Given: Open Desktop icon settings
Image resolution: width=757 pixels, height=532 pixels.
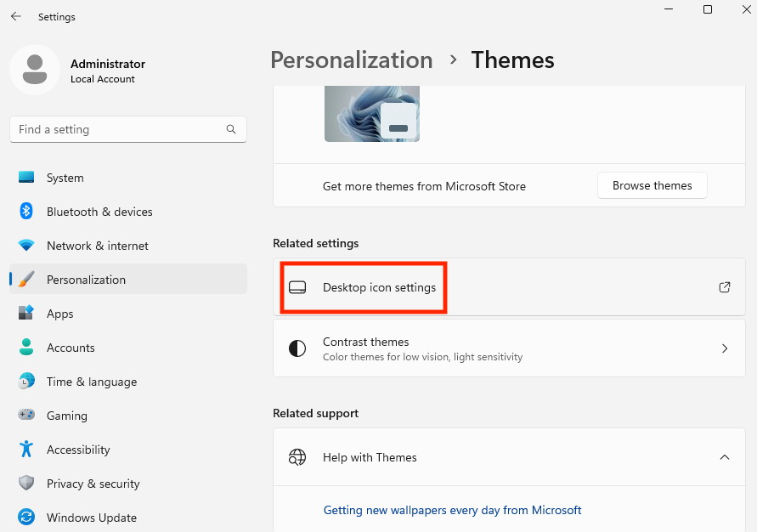Looking at the screenshot, I should click(379, 287).
